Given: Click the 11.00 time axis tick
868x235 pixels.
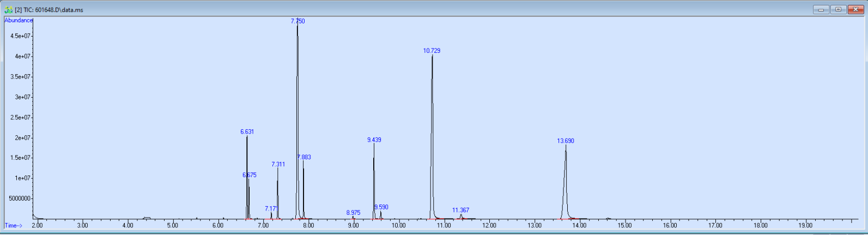Looking at the screenshot, I should [444, 225].
